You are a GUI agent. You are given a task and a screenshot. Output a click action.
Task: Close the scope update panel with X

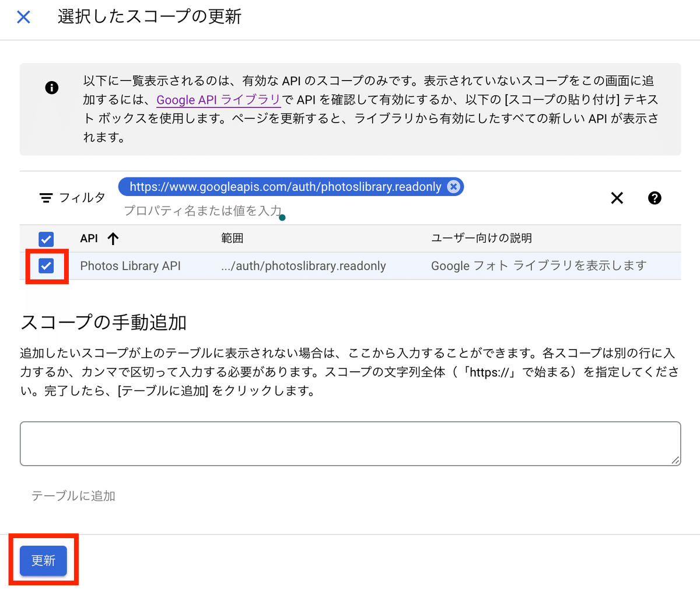click(x=23, y=16)
